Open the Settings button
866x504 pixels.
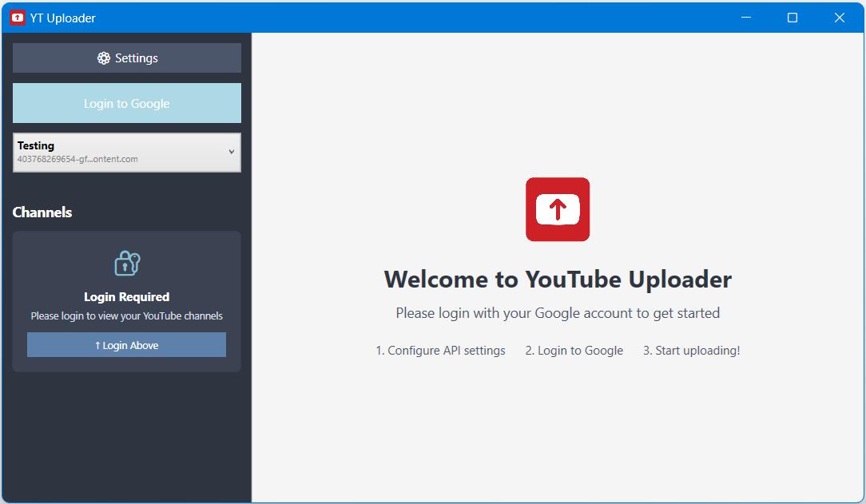126,58
